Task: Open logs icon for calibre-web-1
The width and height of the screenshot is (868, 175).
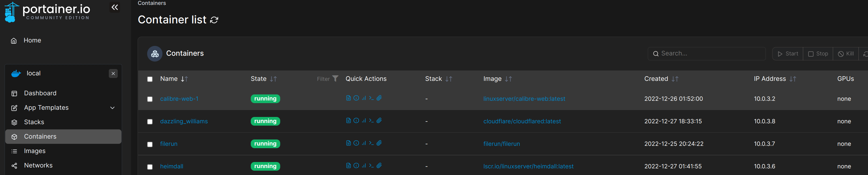Action: coord(348,98)
